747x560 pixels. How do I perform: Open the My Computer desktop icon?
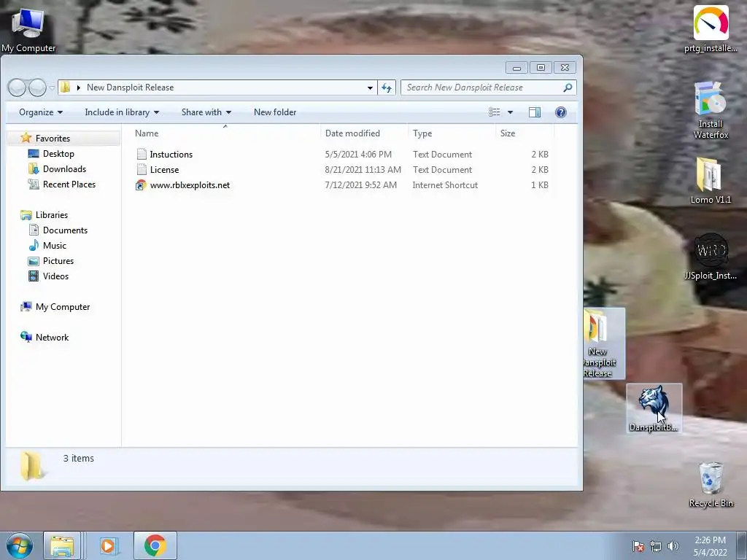(x=28, y=29)
